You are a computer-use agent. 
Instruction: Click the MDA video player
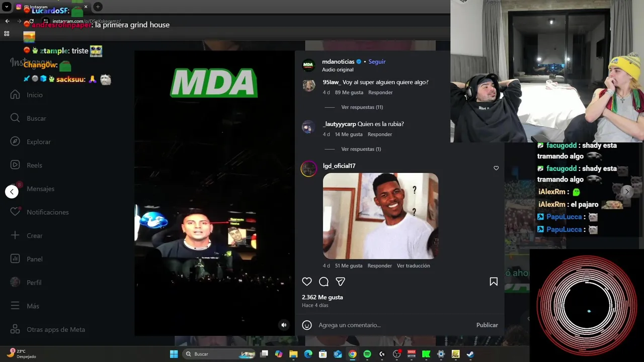point(214,193)
